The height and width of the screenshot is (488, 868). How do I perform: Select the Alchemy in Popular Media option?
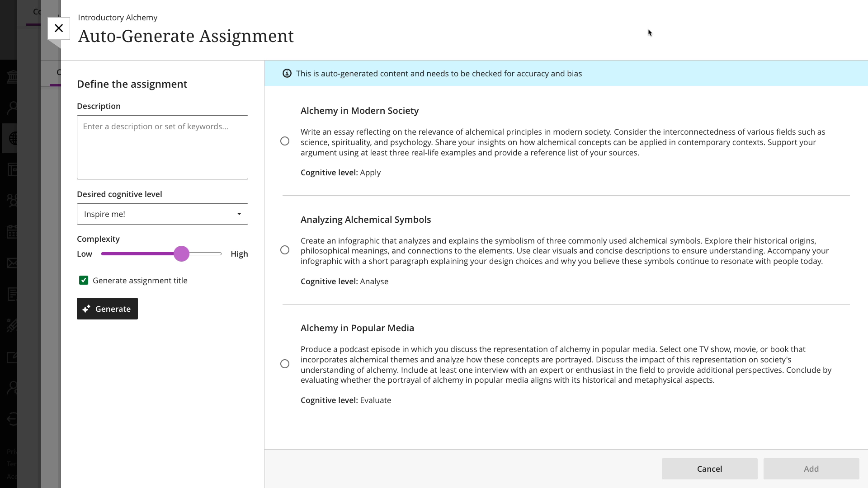[285, 364]
